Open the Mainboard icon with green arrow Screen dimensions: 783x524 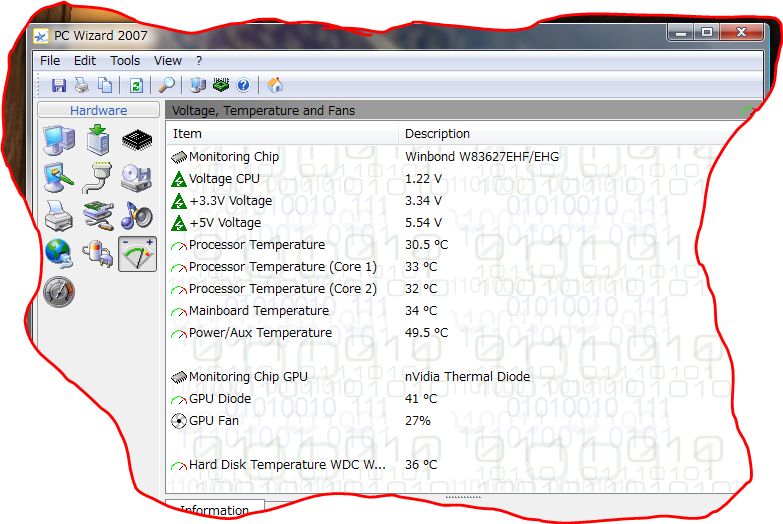click(98, 140)
